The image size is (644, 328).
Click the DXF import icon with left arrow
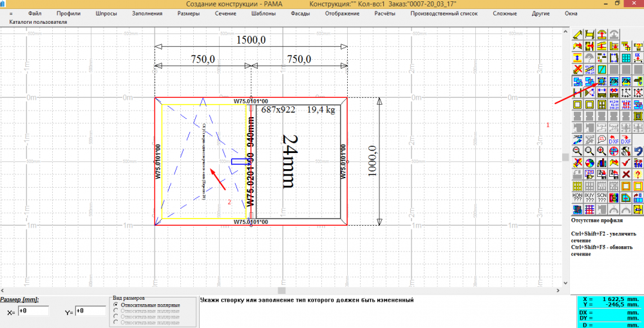pos(614,139)
